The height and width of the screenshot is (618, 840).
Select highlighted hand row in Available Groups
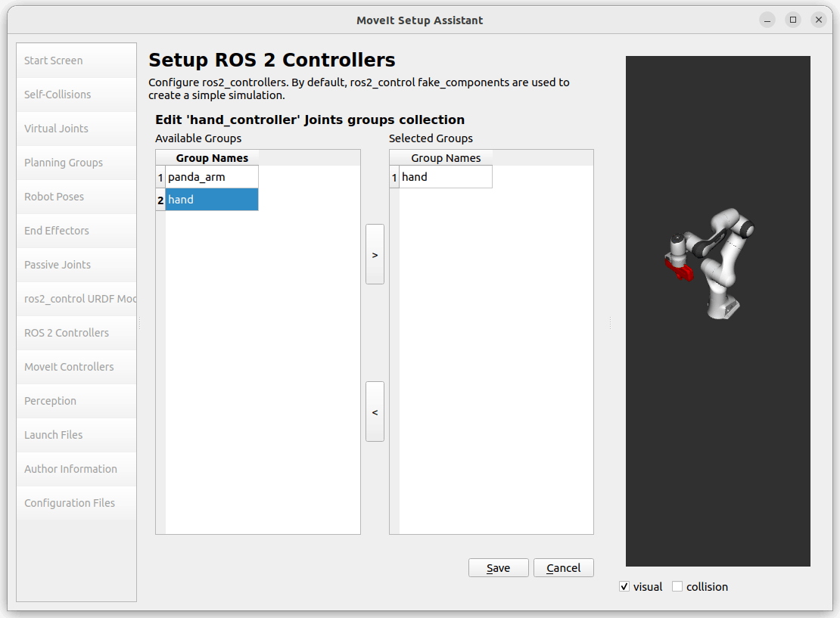pos(212,199)
